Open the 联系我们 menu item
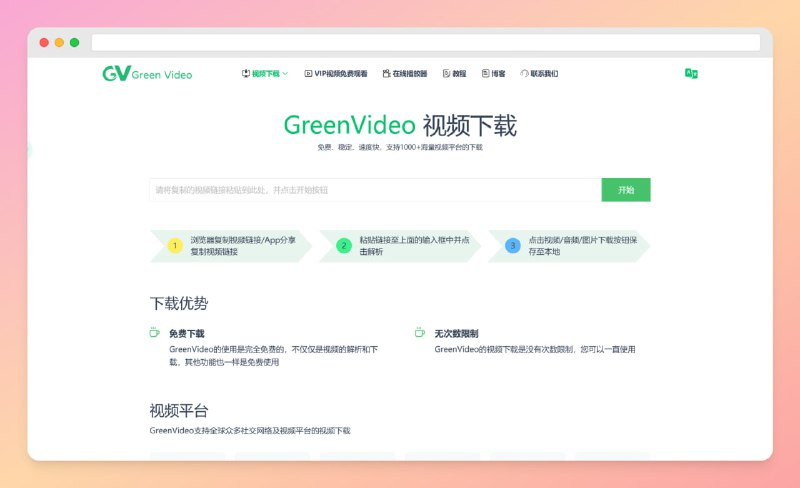This screenshot has height=488, width=800. [539, 74]
